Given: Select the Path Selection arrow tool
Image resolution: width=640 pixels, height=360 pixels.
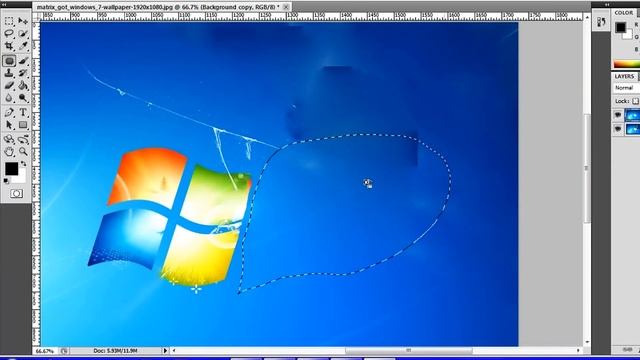Looking at the screenshot, I should (9, 125).
